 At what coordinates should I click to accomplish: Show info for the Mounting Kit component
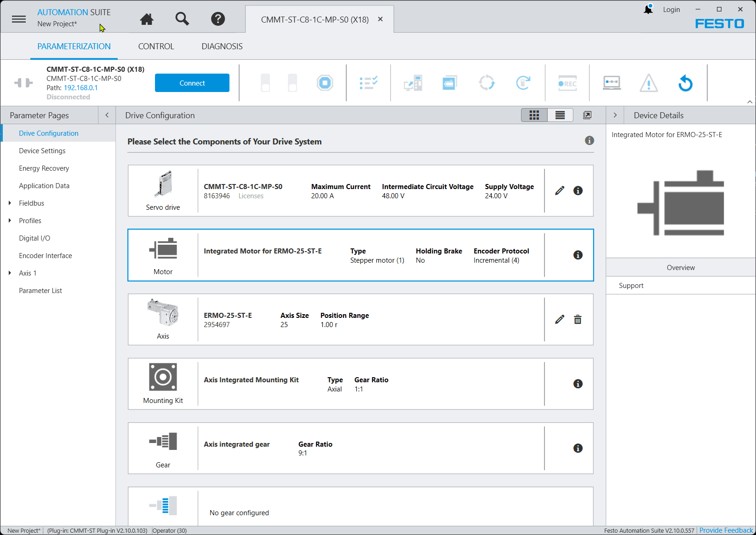578,384
